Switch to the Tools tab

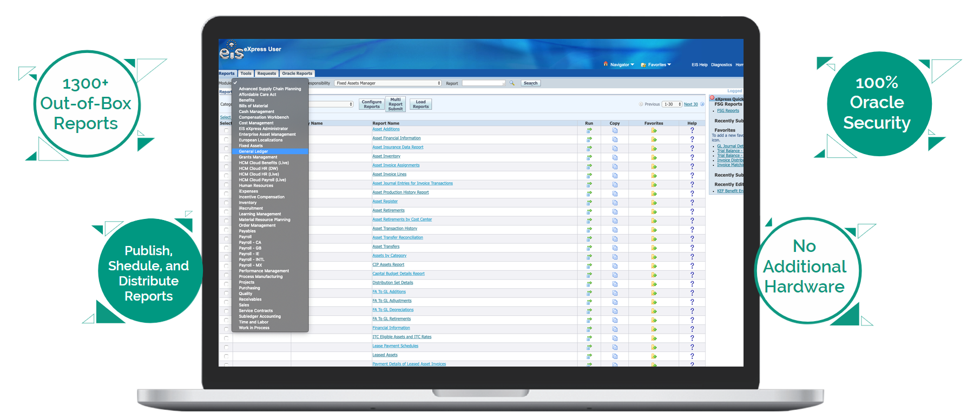coord(246,74)
